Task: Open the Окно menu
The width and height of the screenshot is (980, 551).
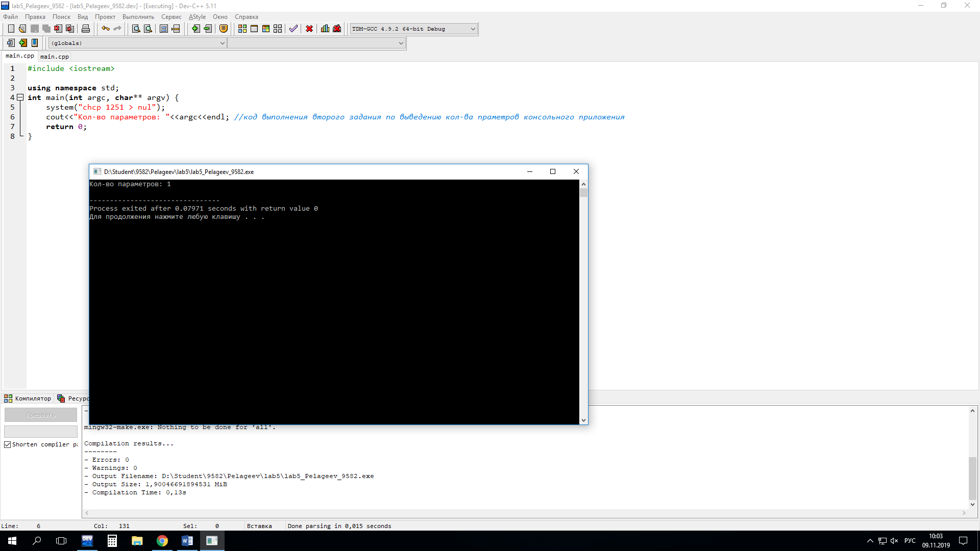Action: [220, 17]
